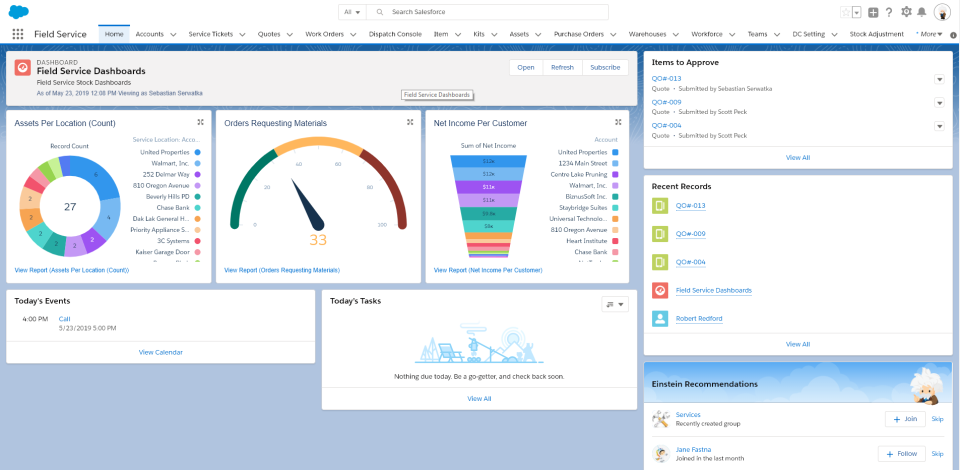Click the Field Service Dashboards header icon

(23, 67)
